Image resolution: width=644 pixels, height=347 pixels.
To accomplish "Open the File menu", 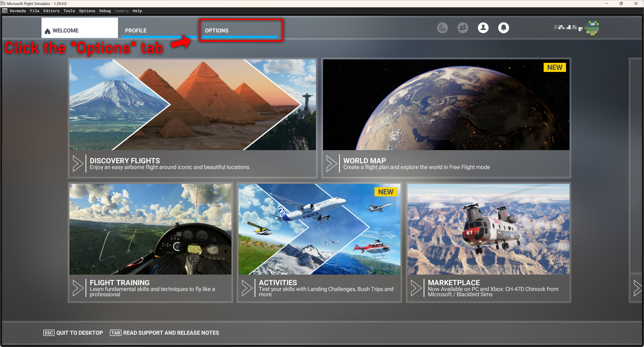I will coord(35,11).
